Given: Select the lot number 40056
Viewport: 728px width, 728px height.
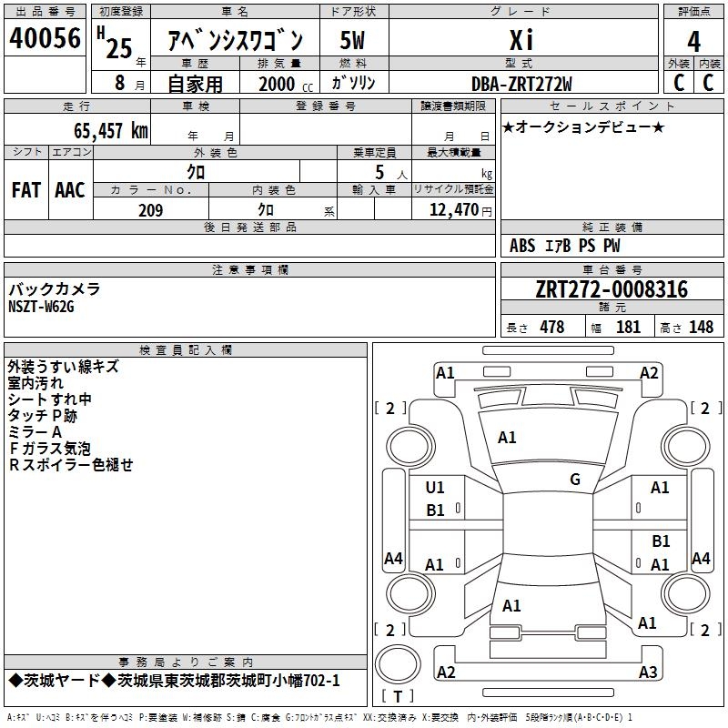Looking at the screenshot, I should click(x=45, y=39).
